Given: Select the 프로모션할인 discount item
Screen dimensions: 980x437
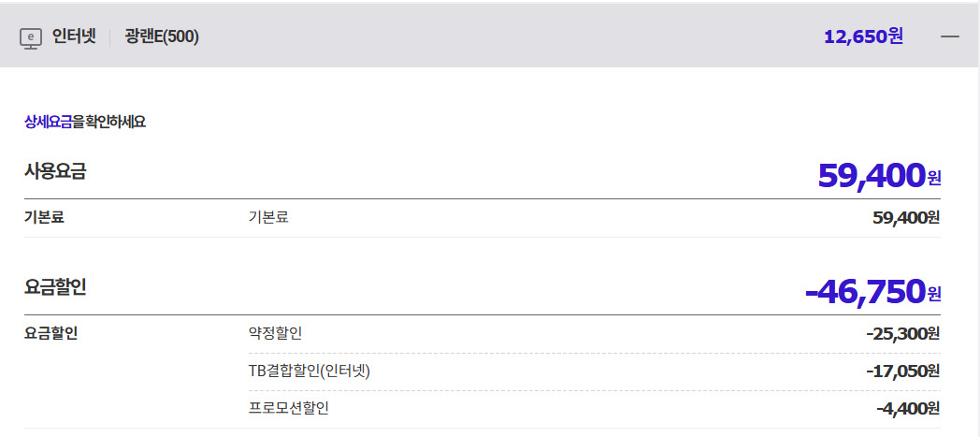Looking at the screenshot, I should [288, 408].
